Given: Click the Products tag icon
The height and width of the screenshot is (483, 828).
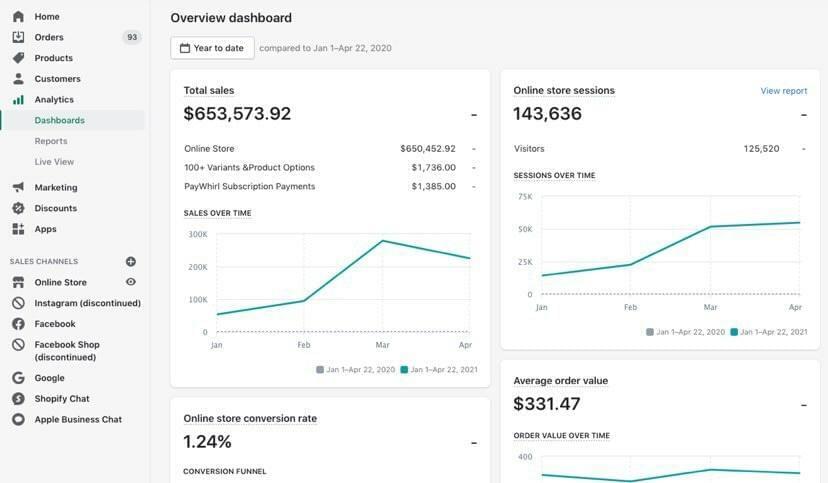Looking at the screenshot, I should point(18,58).
